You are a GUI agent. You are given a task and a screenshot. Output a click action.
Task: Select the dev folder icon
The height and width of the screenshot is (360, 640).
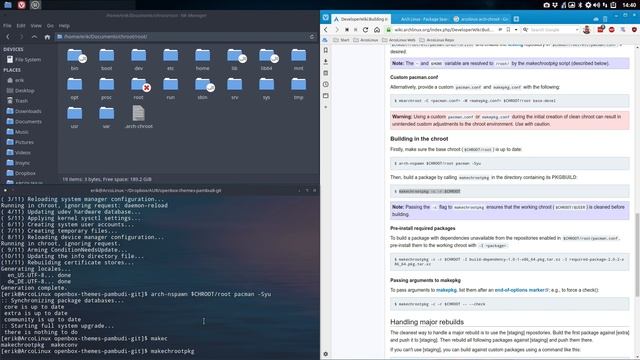click(138, 56)
